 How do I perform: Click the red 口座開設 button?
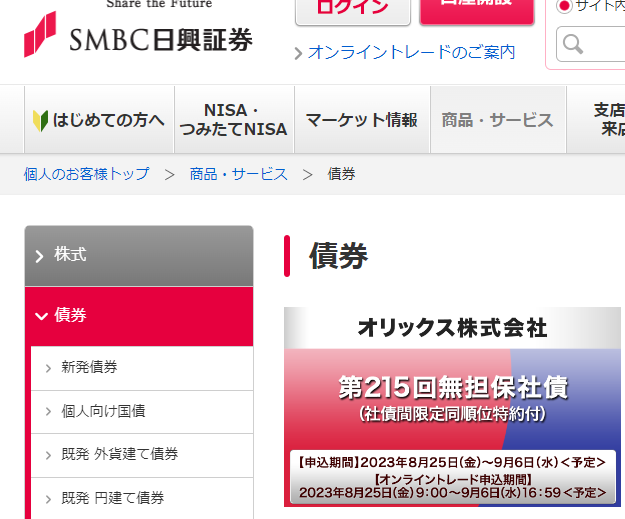click(477, 11)
